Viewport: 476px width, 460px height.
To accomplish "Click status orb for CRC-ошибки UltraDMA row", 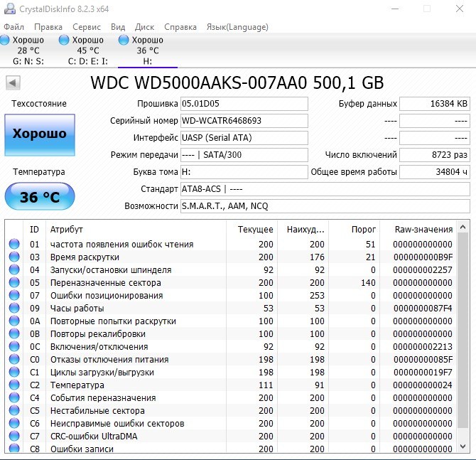I will coord(14,436).
